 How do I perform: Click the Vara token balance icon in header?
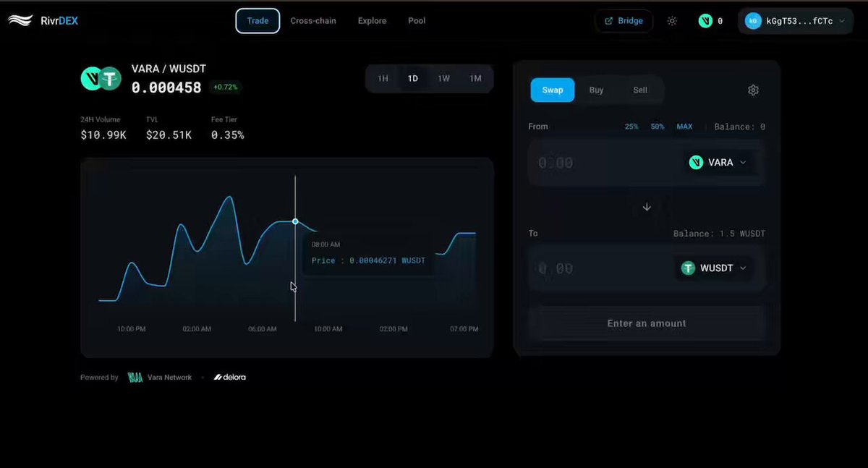pos(705,21)
